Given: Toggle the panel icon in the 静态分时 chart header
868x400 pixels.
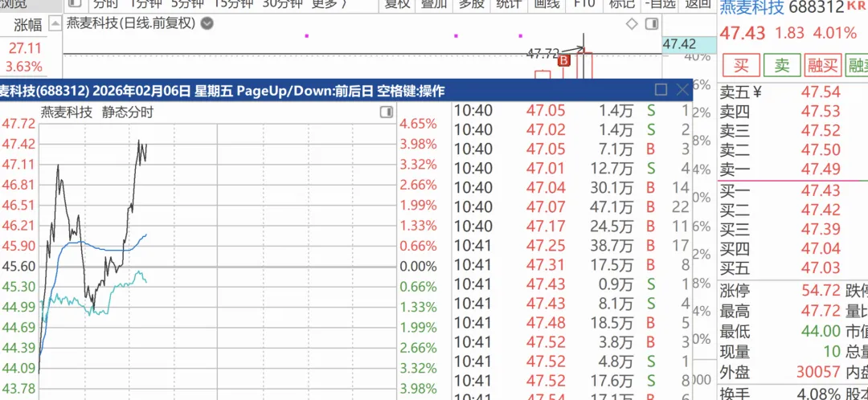Looking at the screenshot, I should tap(386, 112).
